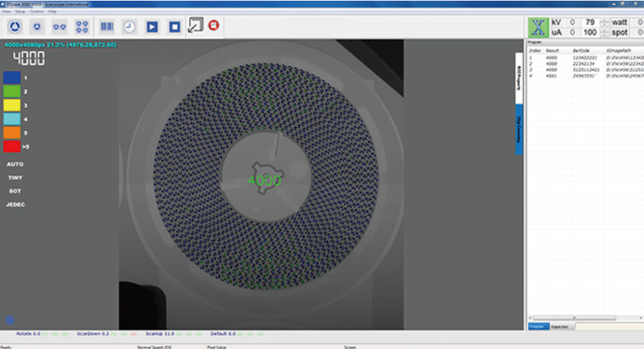Select the AUTO counting mode

[x=15, y=164]
